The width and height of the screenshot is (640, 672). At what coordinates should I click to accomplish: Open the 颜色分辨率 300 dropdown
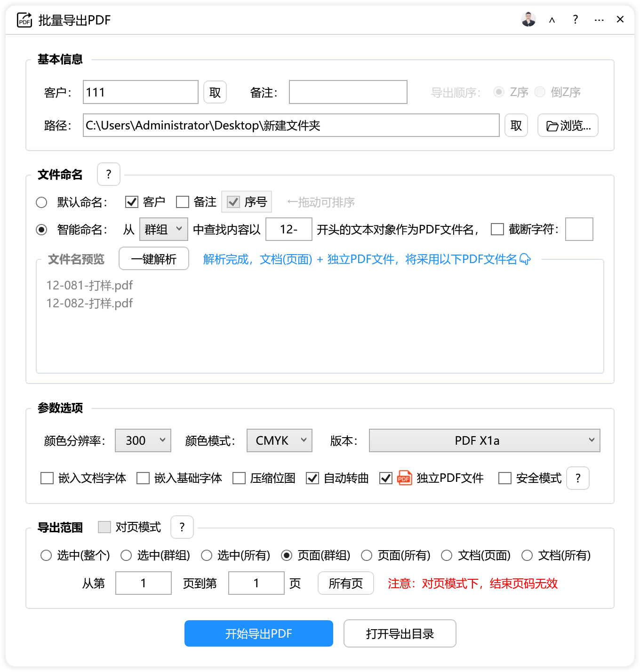[143, 440]
